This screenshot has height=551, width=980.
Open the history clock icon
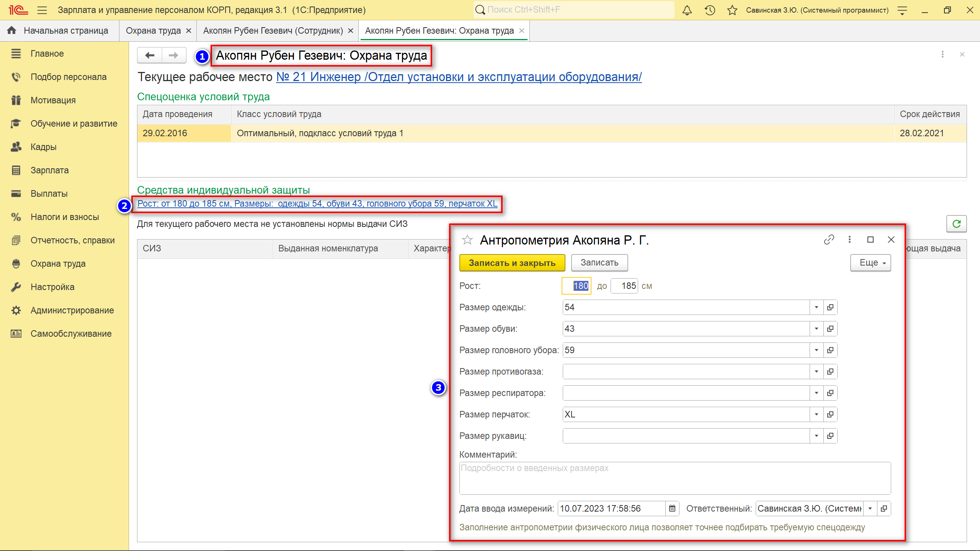pos(710,10)
